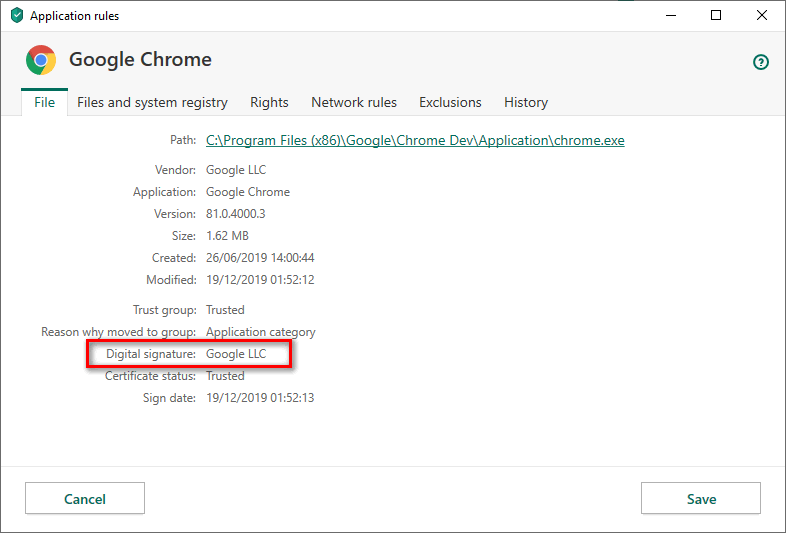Close the Application rules window
The width and height of the screenshot is (786, 533).
point(762,16)
